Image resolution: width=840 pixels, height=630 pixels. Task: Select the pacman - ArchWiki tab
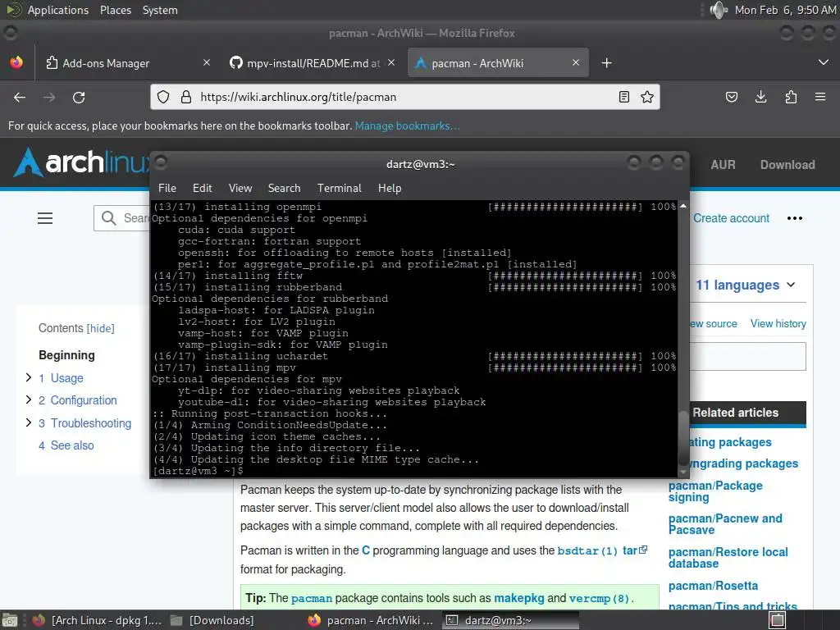pyautogui.click(x=498, y=62)
